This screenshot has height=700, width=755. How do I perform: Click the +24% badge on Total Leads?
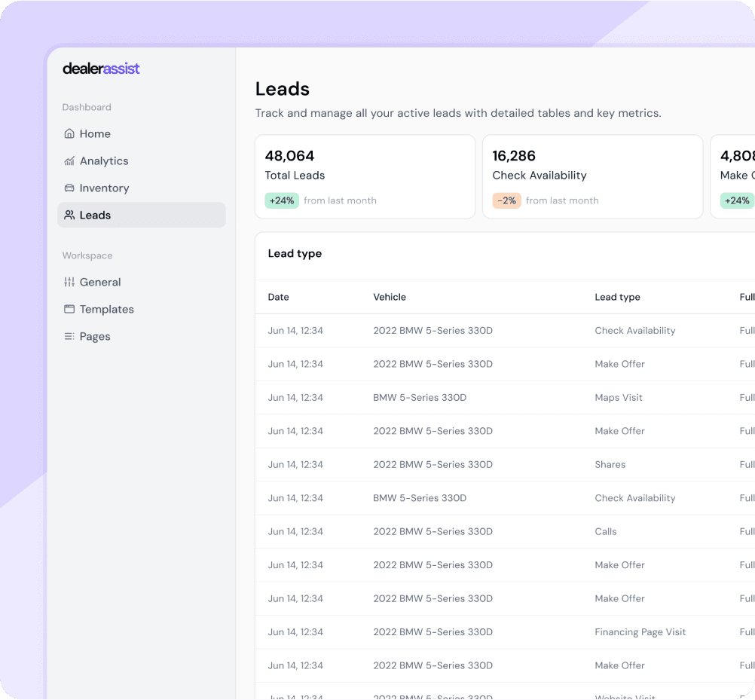click(281, 200)
